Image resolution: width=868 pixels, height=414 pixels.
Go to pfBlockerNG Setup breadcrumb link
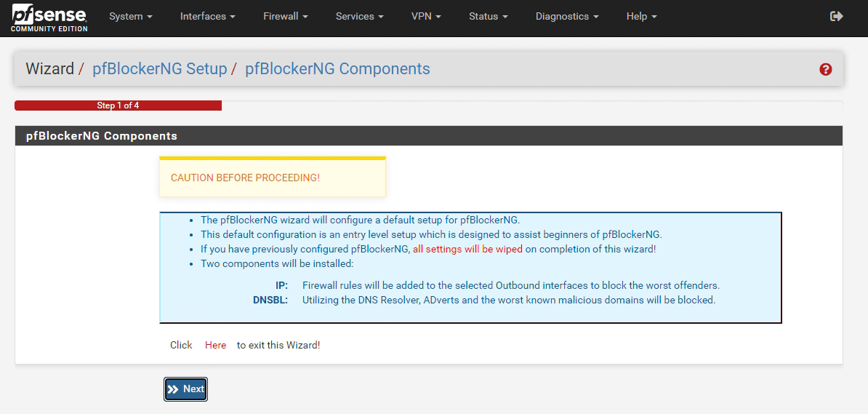pos(159,69)
